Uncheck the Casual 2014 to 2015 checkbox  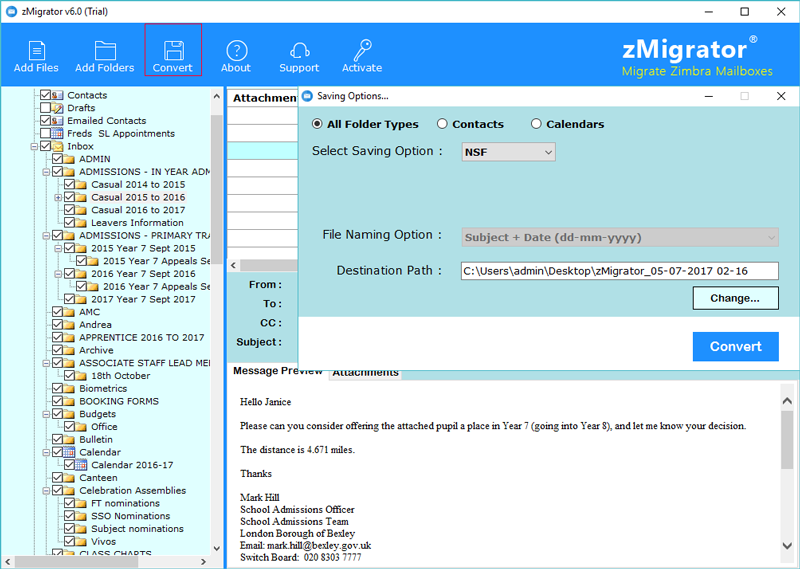coord(69,184)
